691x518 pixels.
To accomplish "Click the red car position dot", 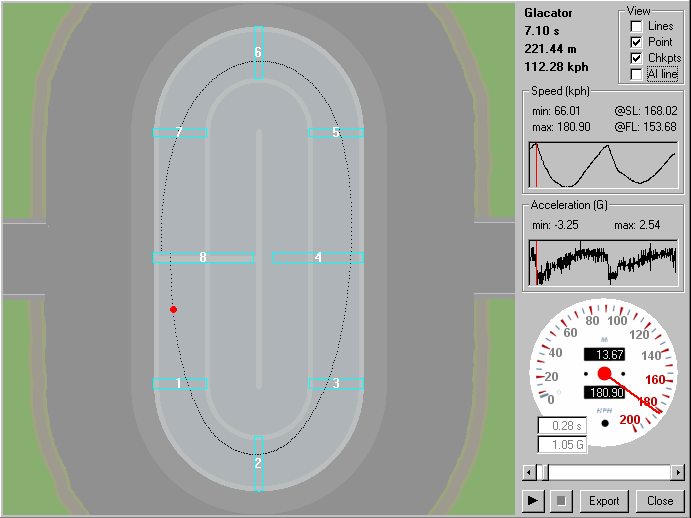I will click(x=173, y=309).
